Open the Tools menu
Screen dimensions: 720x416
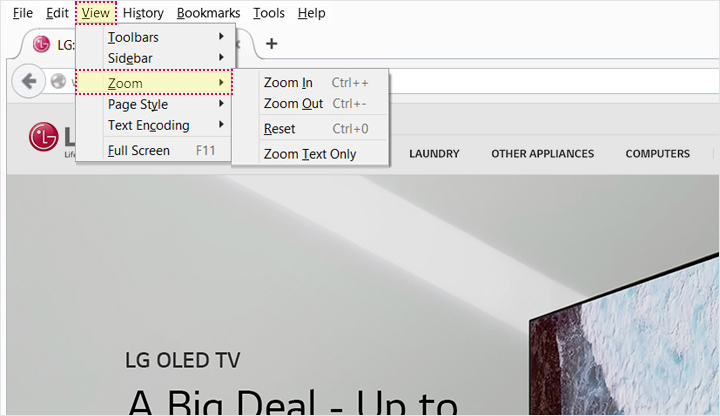pos(269,13)
